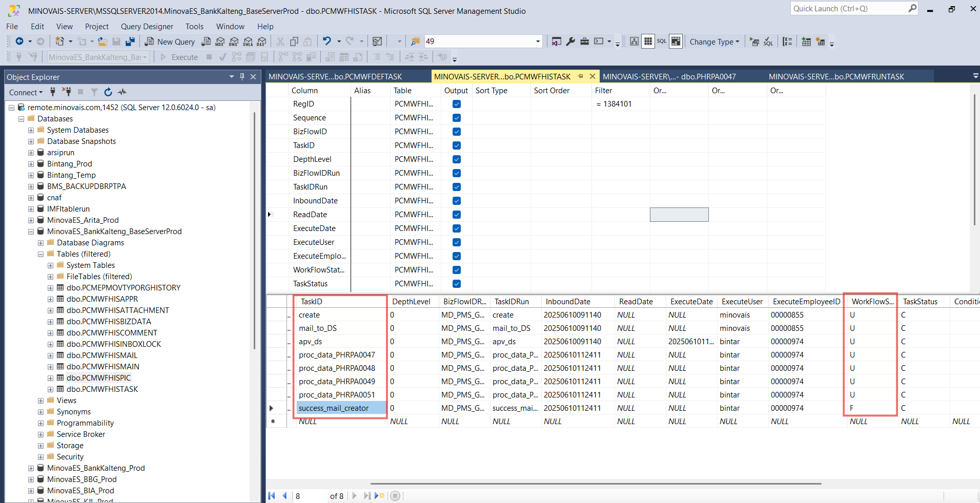Uncheck Output for RegID column

(457, 104)
